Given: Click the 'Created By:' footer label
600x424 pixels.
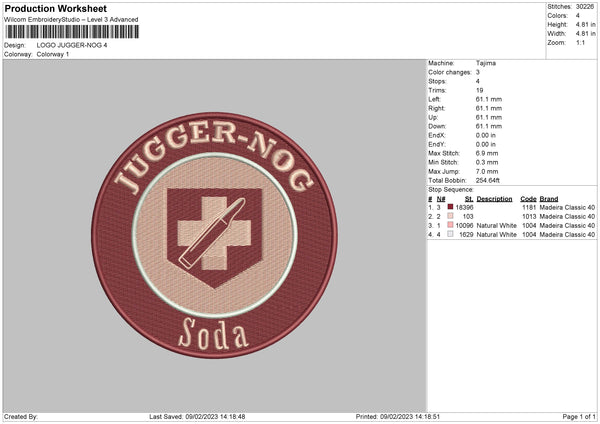Looking at the screenshot, I should pos(21,417).
